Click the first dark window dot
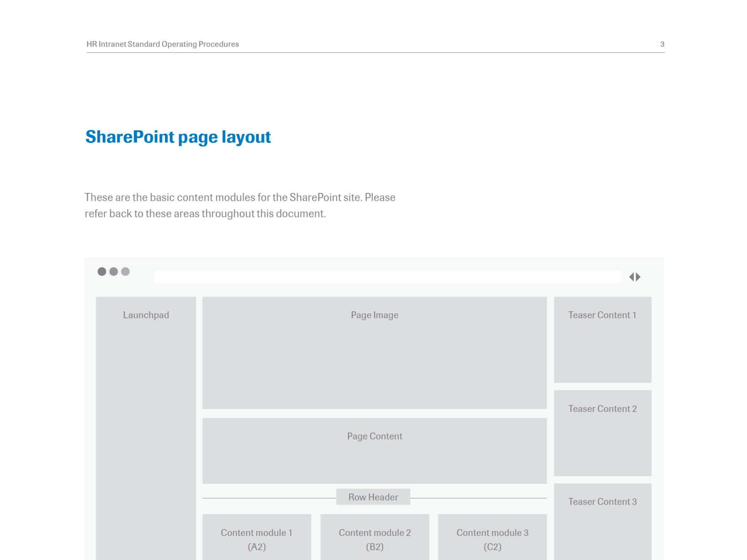Viewport: 747px width, 560px height. (102, 271)
